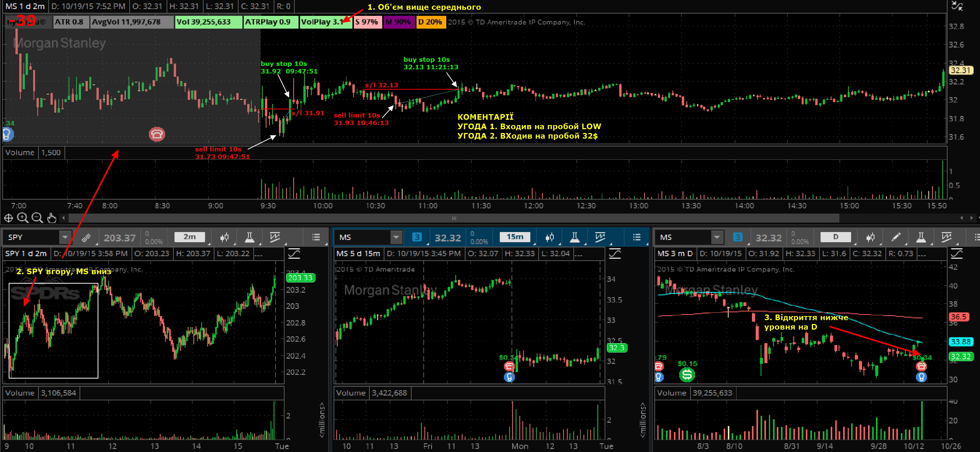Viewport: 980px width, 452px height.
Task: Click the 32.31 price bubble on main chart axis
Action: pyautogui.click(x=961, y=70)
